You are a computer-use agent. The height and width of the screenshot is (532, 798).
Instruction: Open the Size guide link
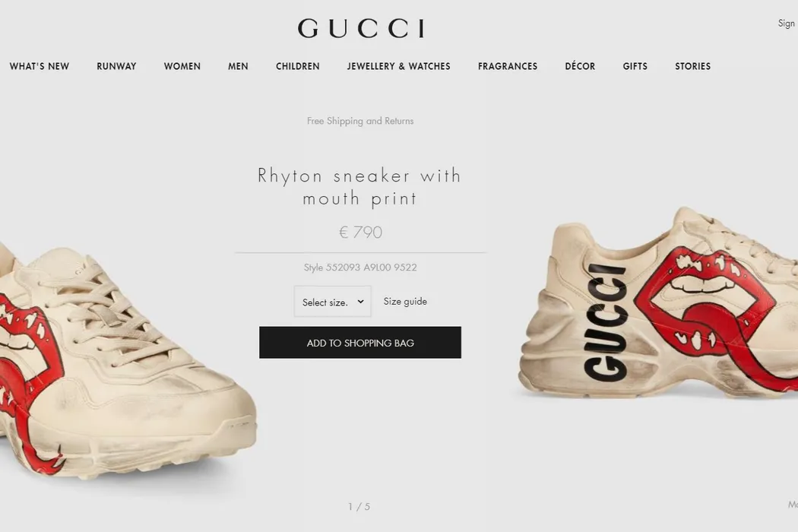405,302
